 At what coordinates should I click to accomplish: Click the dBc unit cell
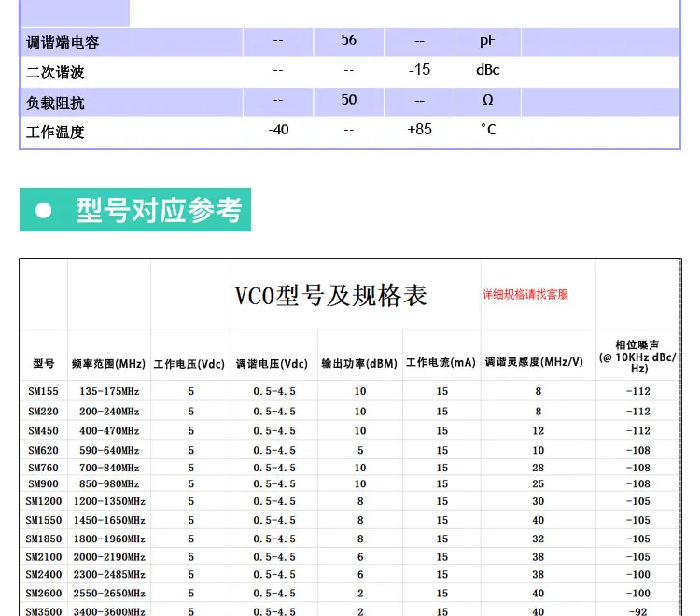coord(487,70)
